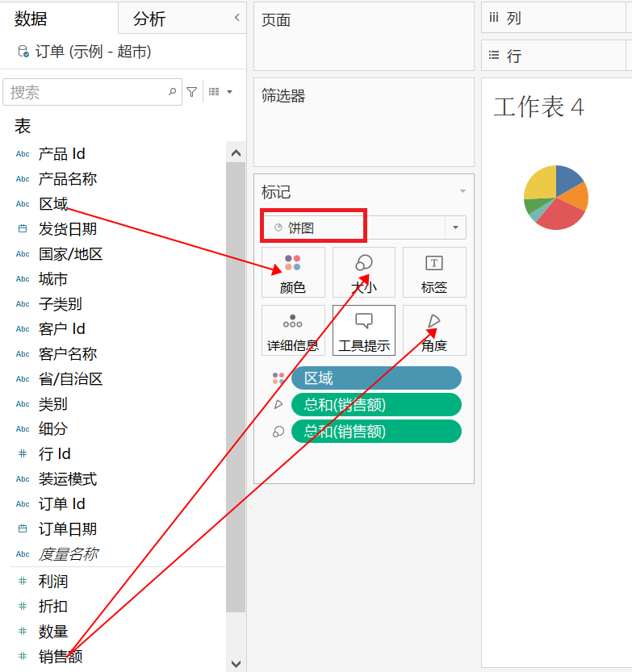Click the 订单 (示例 - 超市) data source
The image size is (632, 672).
93,52
